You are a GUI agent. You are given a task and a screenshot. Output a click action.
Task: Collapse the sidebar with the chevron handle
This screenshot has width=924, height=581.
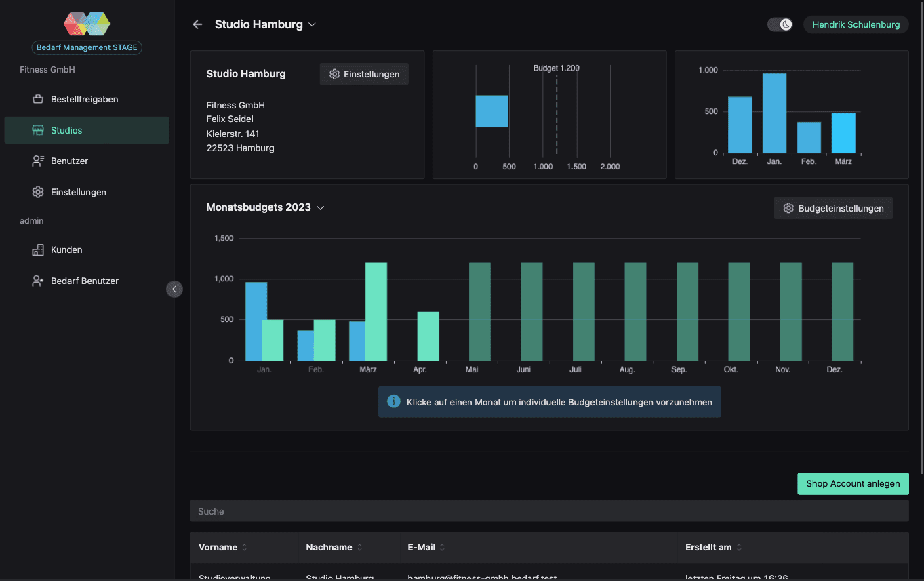174,289
